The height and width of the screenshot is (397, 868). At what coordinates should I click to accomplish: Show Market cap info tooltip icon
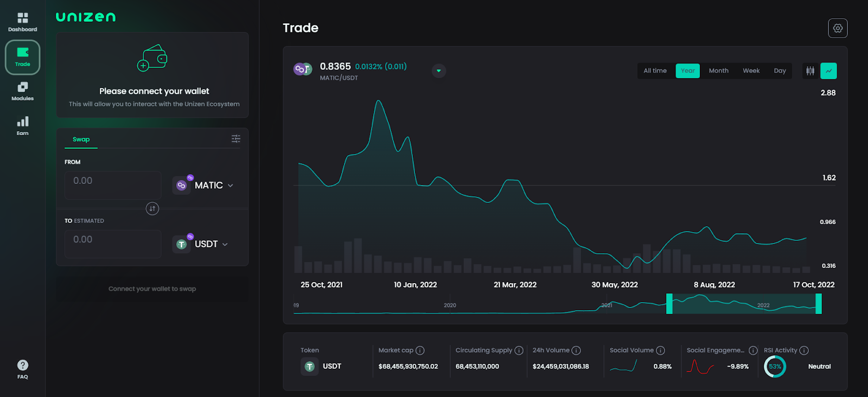[420, 350]
